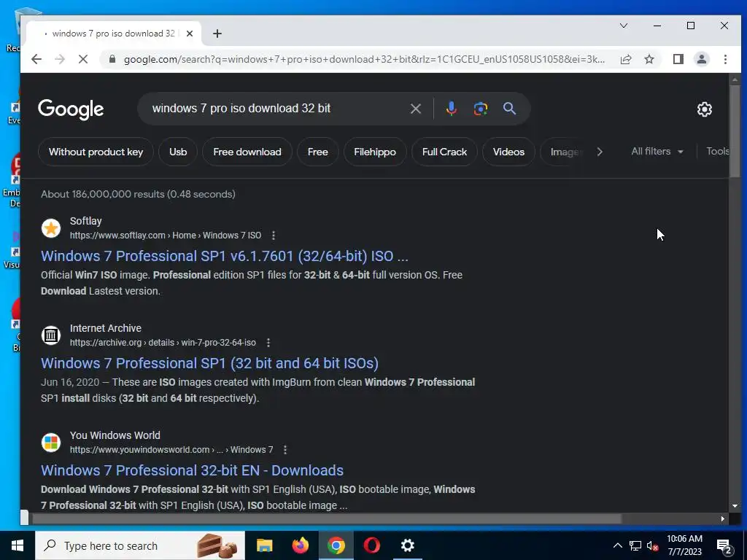Viewport: 747px width, 560px height.
Task: Start voice search with the microphone icon
Action: click(451, 109)
